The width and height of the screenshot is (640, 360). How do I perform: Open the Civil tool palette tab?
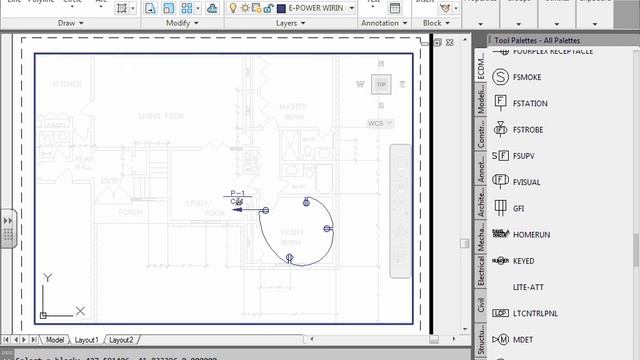click(x=481, y=305)
